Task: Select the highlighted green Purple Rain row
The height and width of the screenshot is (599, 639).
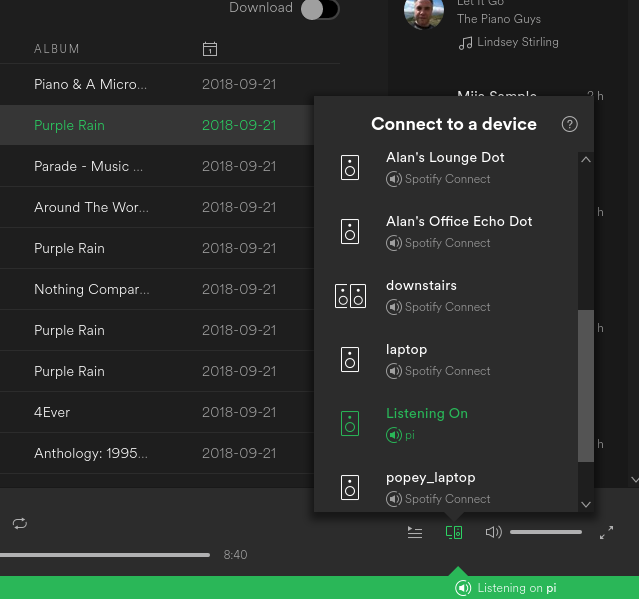Action: (x=157, y=125)
